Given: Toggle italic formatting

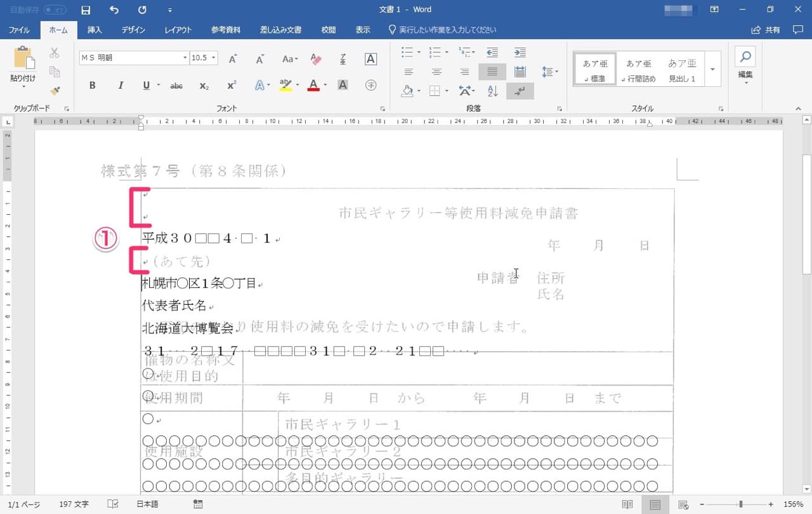Looking at the screenshot, I should click(120, 86).
